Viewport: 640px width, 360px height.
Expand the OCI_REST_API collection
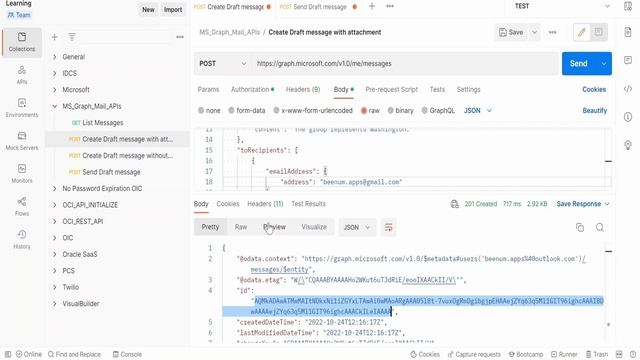coord(54,221)
